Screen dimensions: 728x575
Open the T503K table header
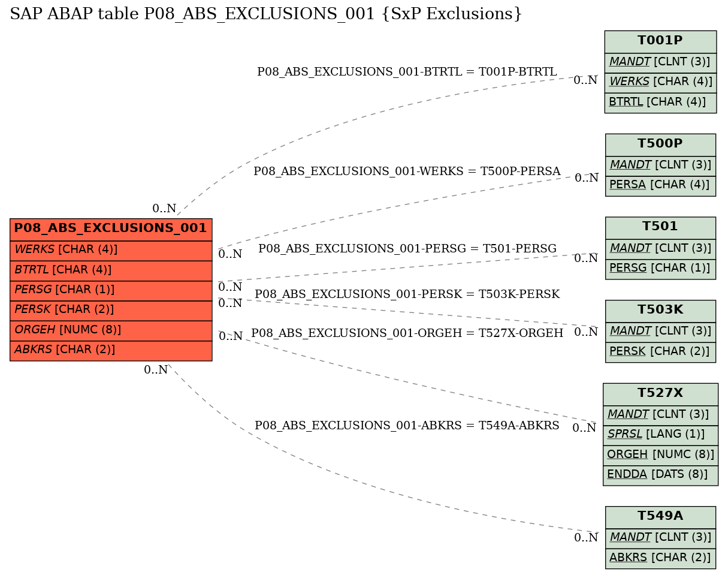pos(660,311)
